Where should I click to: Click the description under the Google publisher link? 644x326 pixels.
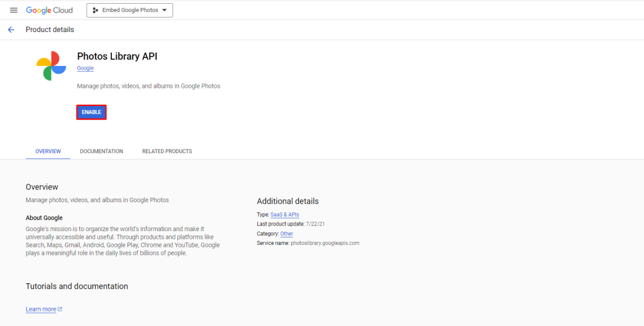148,86
